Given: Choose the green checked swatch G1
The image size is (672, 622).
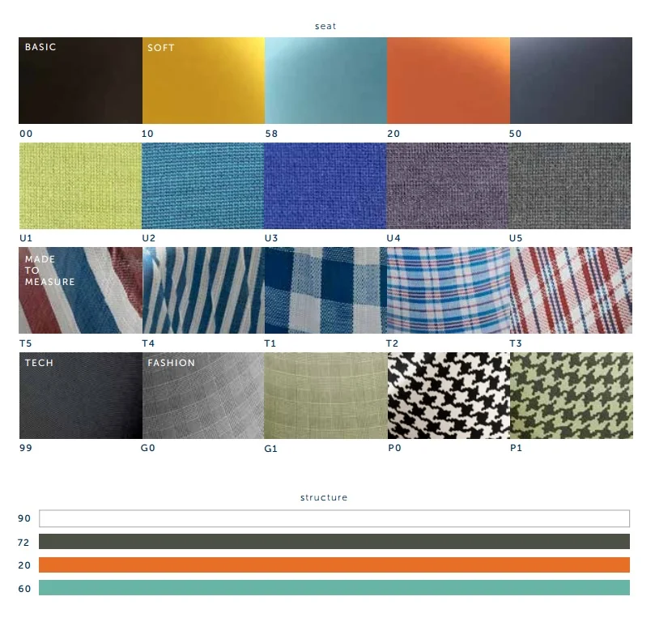Looking at the screenshot, I should point(326,395).
